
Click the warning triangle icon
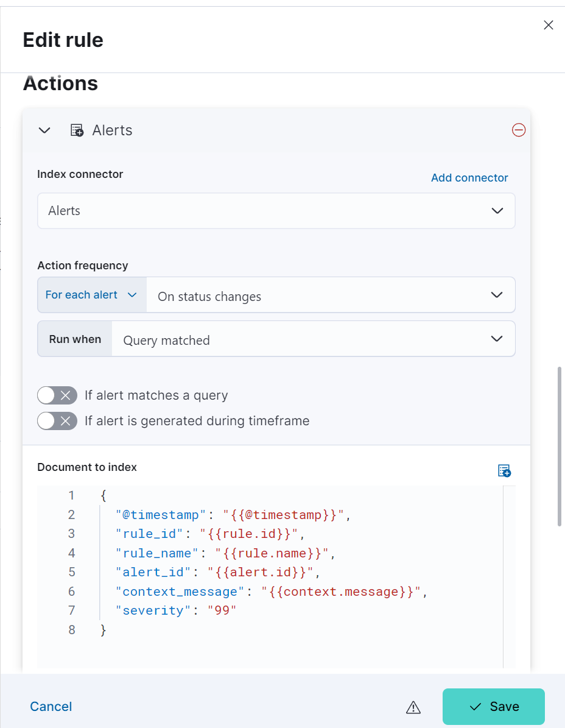pos(413,707)
